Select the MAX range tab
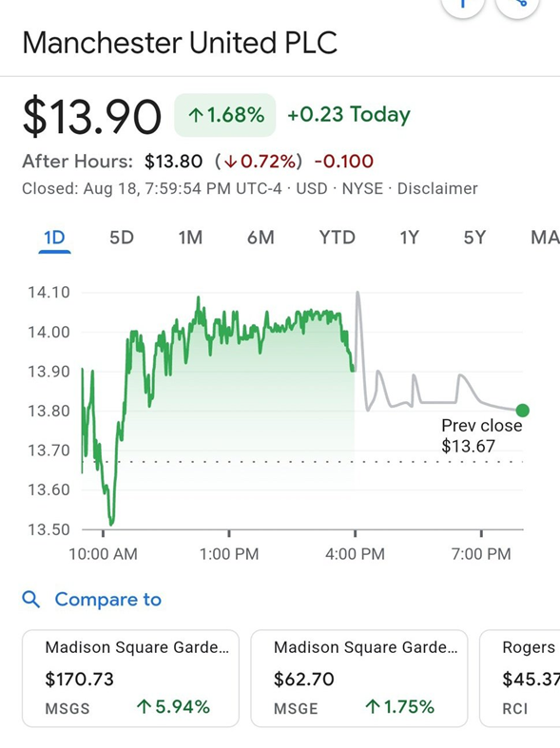This screenshot has width=560, height=748. 545,238
